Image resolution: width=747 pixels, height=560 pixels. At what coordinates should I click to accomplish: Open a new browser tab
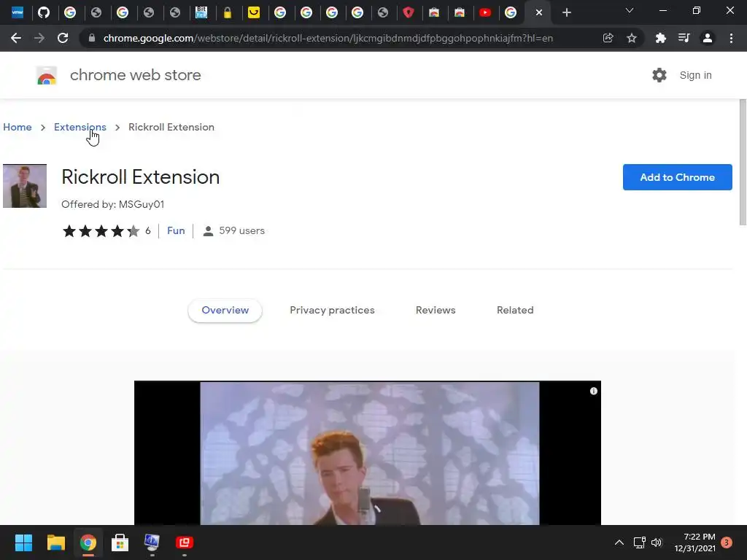point(566,12)
